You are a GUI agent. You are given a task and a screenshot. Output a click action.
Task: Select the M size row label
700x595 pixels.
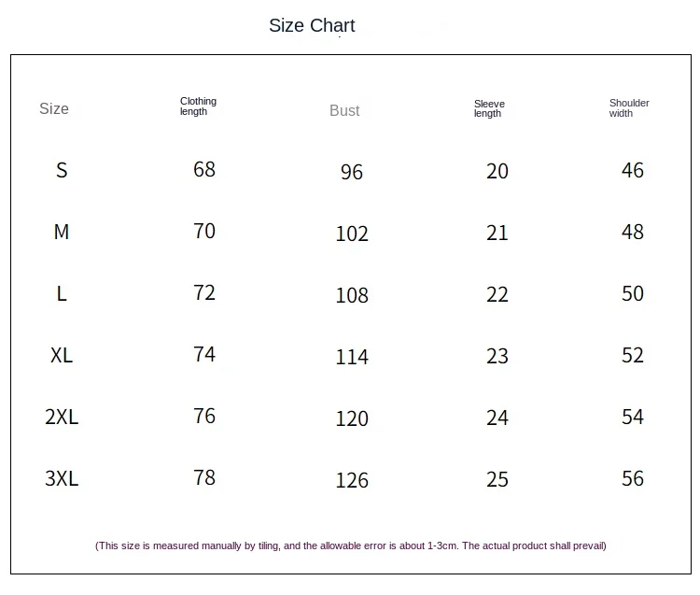(62, 232)
